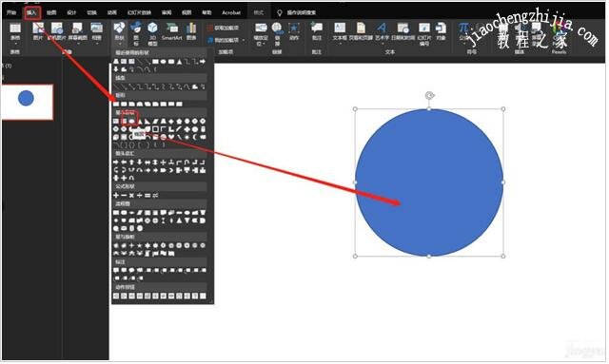Screen dimensions: 609x364
Task: Click the 日期和时间 (Date & Time) icon
Action: (403, 31)
